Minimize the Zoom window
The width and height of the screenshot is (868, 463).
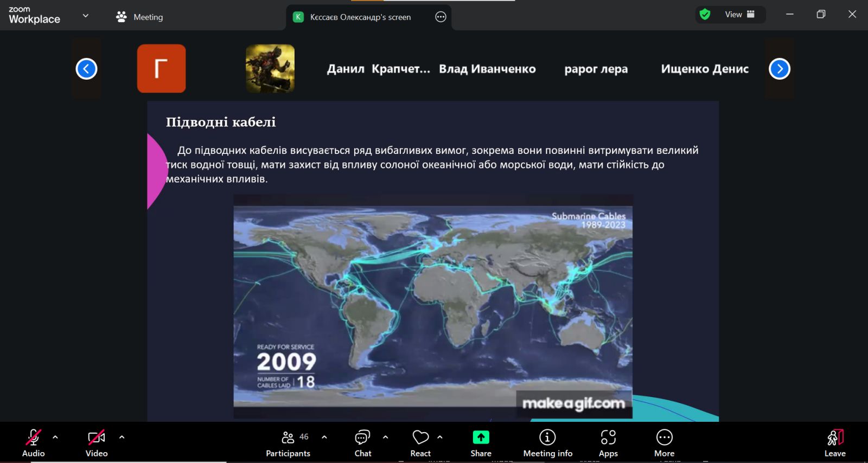point(790,15)
